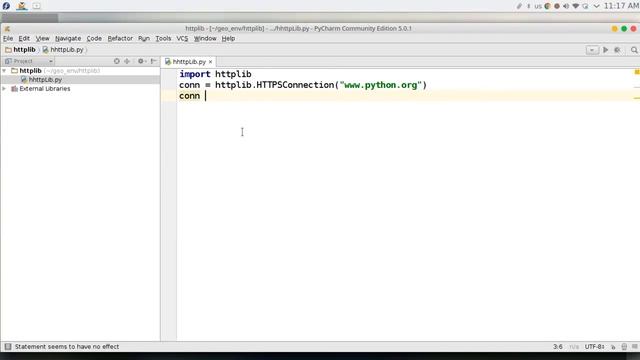Click the hhttpLib.py breadcrumb in navigation bar
This screenshot has width=640, height=360.
[x=63, y=49]
